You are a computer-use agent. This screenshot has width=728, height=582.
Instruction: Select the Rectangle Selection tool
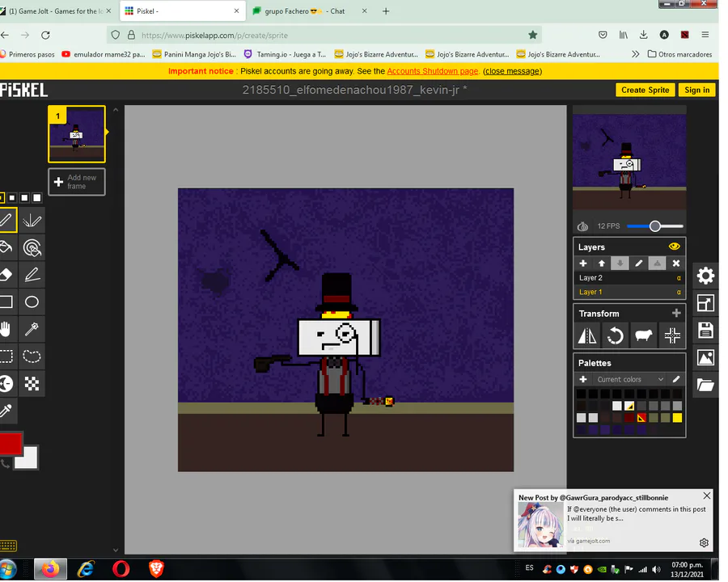tap(6, 356)
